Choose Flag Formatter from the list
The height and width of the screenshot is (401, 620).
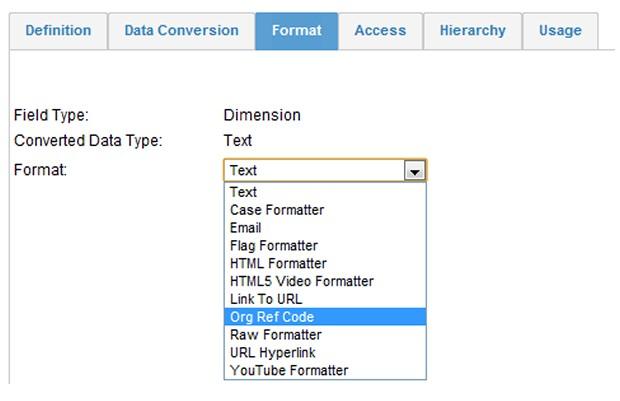pos(325,246)
